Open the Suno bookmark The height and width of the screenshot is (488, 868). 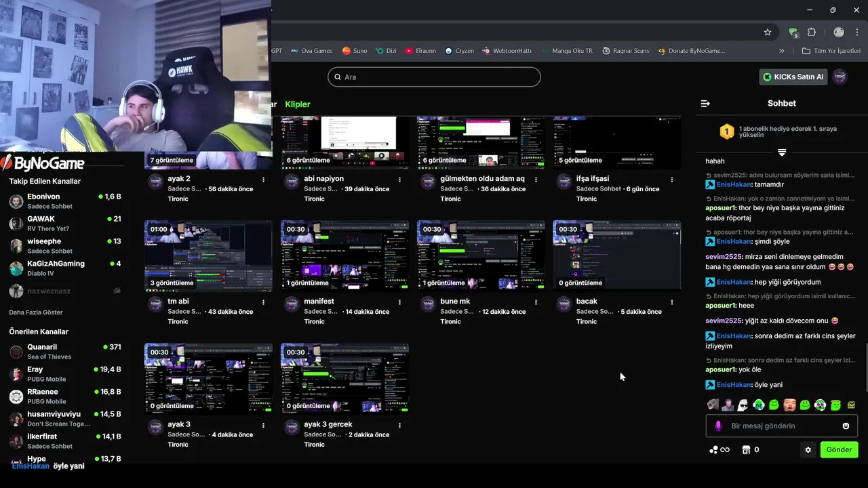tap(355, 51)
